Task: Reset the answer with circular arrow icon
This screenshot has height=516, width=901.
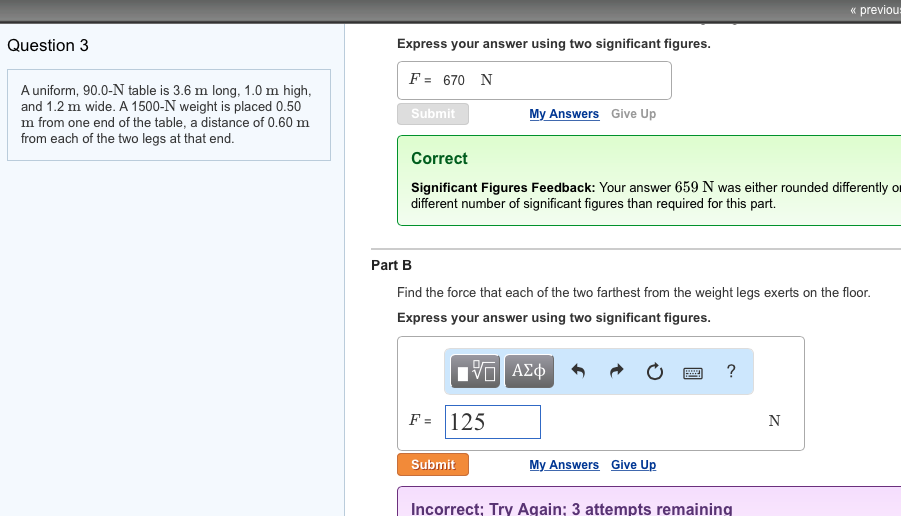Action: point(655,372)
